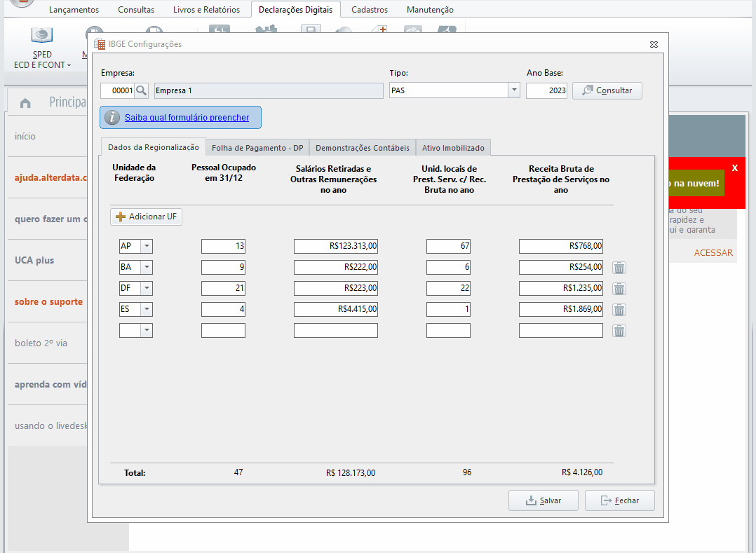Switch to Demonstrações Contábeis tab
Viewport: 756px width, 553px height.
click(363, 148)
